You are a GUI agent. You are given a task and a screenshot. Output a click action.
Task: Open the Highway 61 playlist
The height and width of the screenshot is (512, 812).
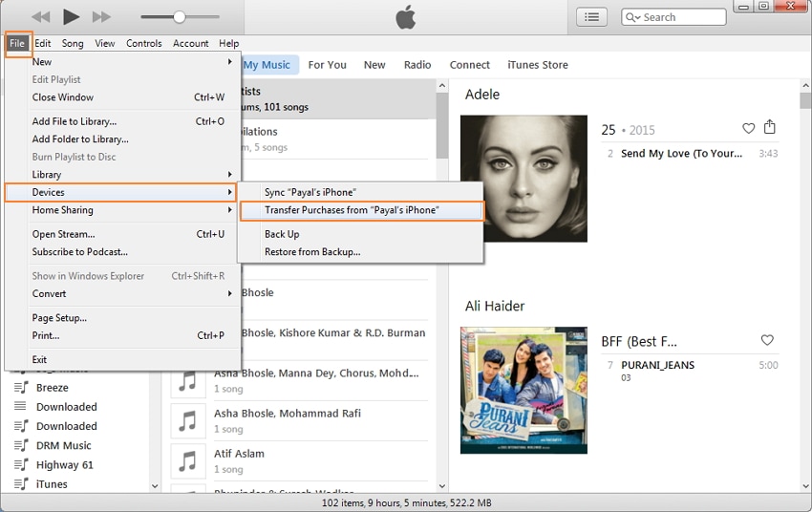tap(65, 465)
